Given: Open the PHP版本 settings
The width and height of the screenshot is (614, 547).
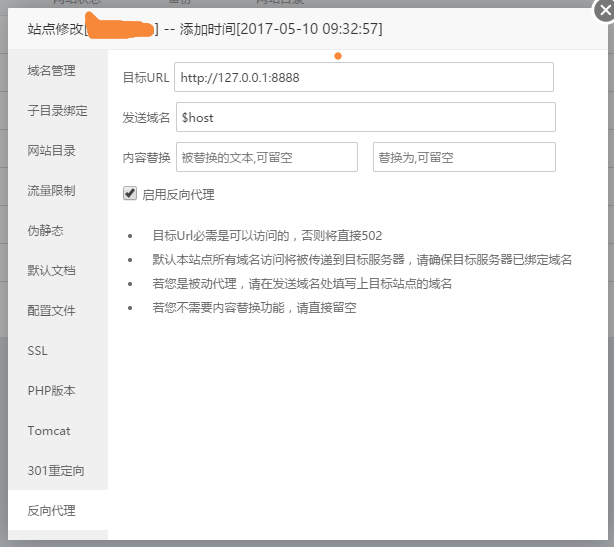Looking at the screenshot, I should click(52, 391).
